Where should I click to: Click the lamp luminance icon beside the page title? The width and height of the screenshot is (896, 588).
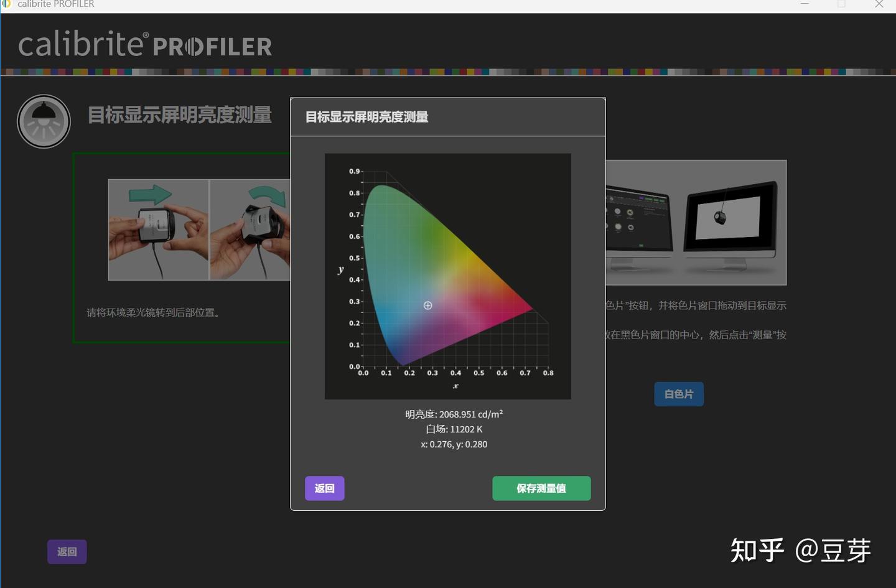click(44, 121)
